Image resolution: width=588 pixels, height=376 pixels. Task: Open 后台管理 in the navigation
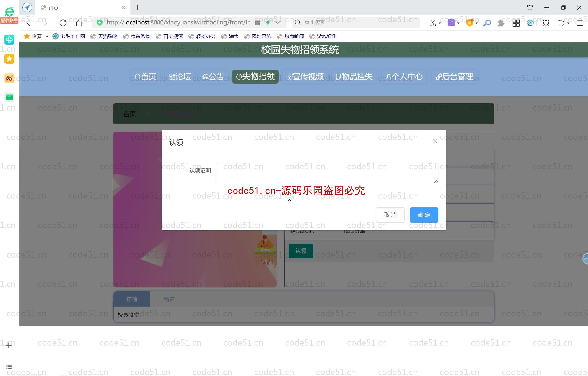pyautogui.click(x=455, y=77)
